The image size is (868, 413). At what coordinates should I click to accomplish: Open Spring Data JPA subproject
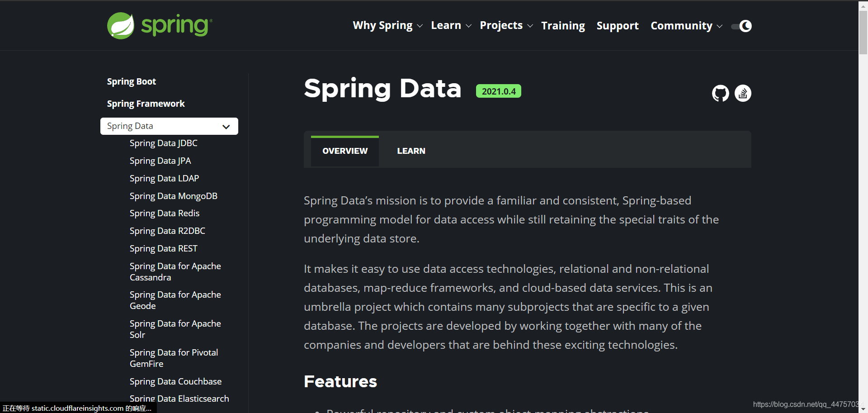click(160, 161)
